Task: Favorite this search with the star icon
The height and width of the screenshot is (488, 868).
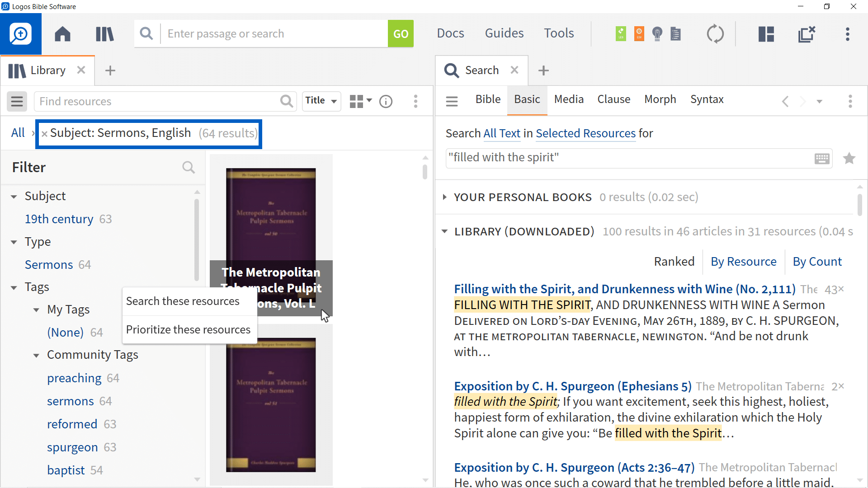Action: (x=849, y=159)
